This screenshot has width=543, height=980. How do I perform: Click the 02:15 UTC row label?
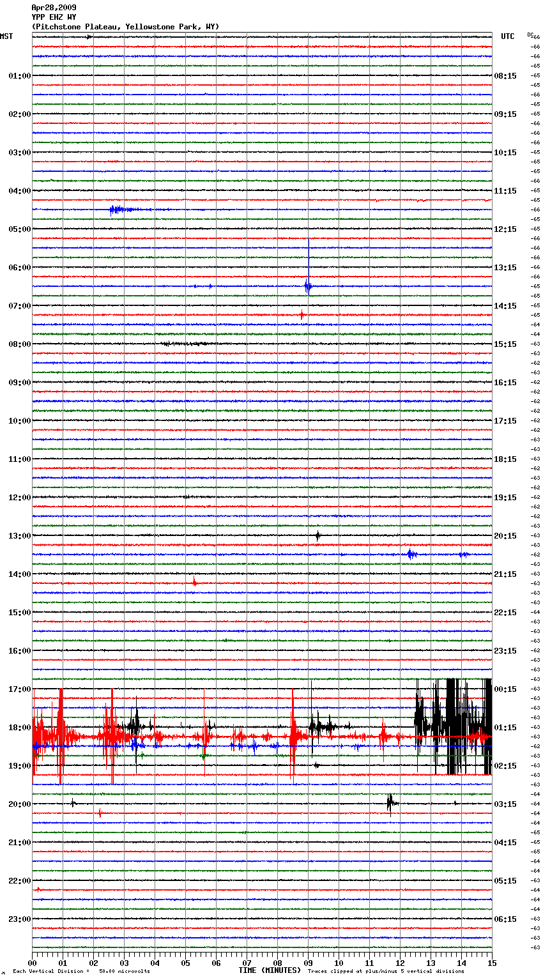505,766
